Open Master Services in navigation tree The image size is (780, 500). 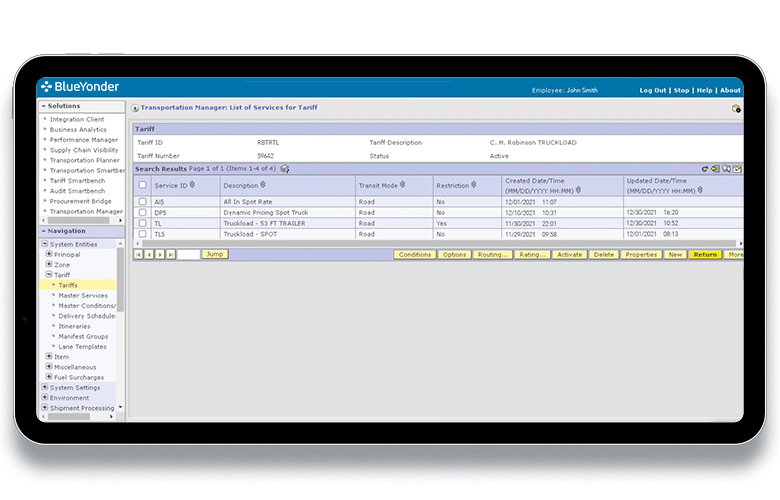82,295
